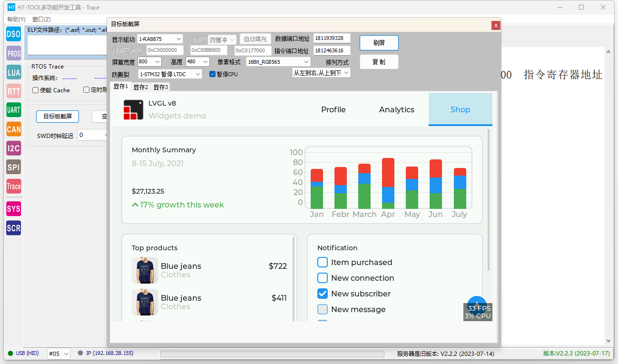Click the 0xC00BB800 buffer address field
Screen dimensions: 618x364
209,50
